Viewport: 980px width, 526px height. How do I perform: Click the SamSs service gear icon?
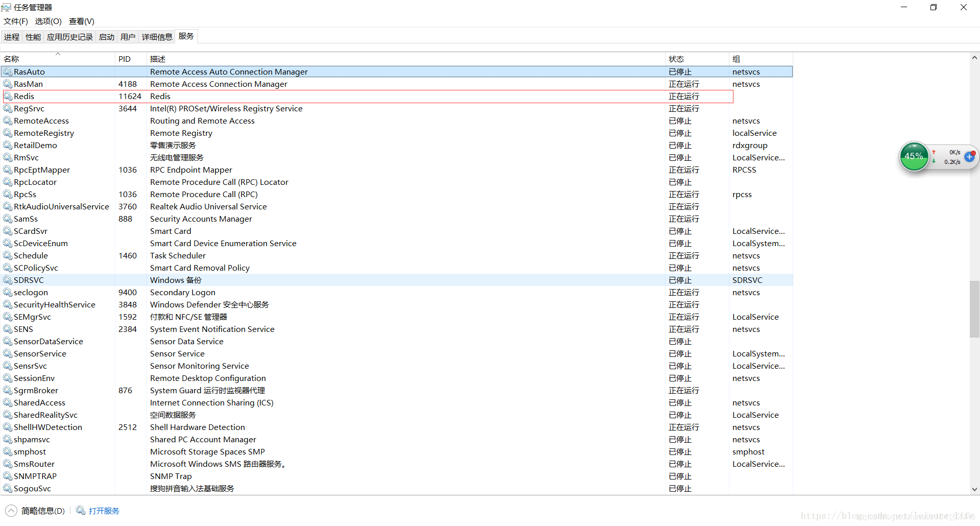click(8, 219)
